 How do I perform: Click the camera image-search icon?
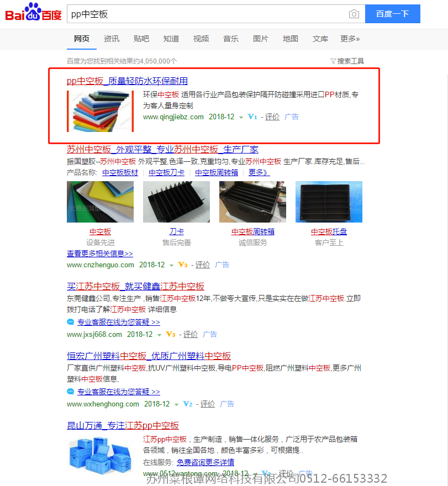354,14
